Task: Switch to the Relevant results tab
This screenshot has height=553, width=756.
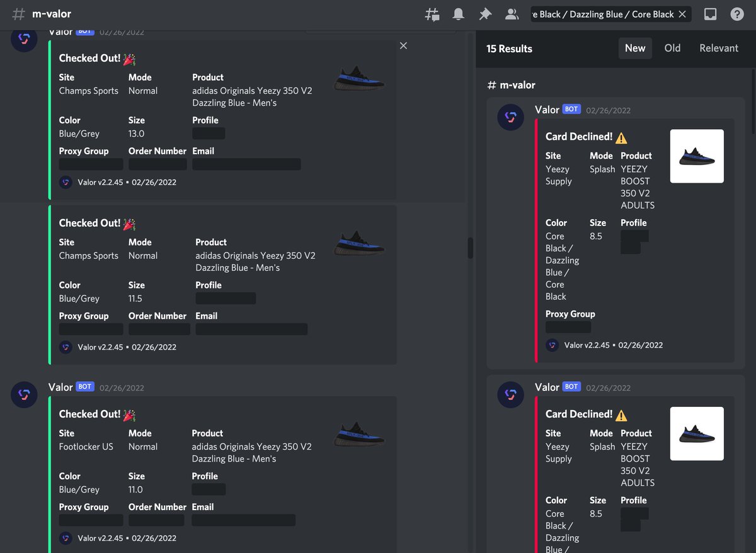Action: [x=719, y=48]
